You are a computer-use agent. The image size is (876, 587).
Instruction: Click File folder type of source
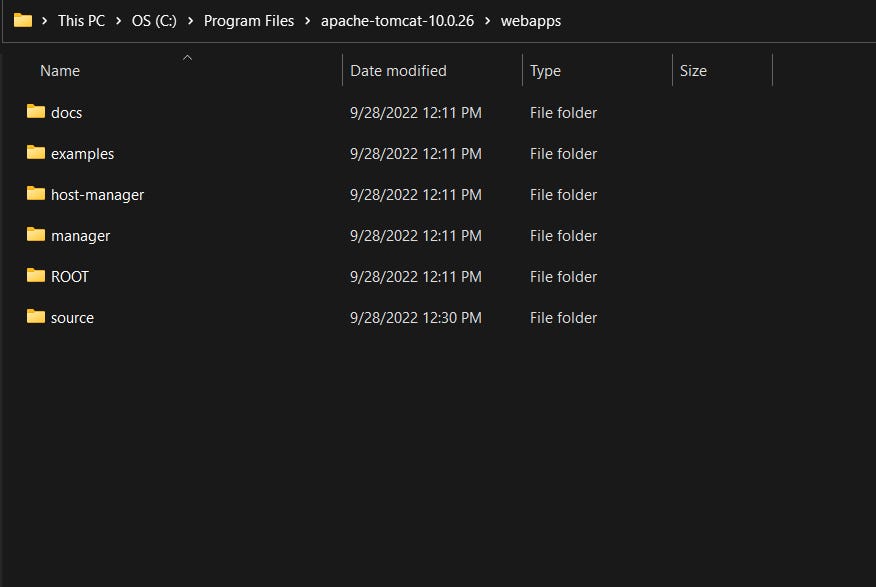pos(564,318)
